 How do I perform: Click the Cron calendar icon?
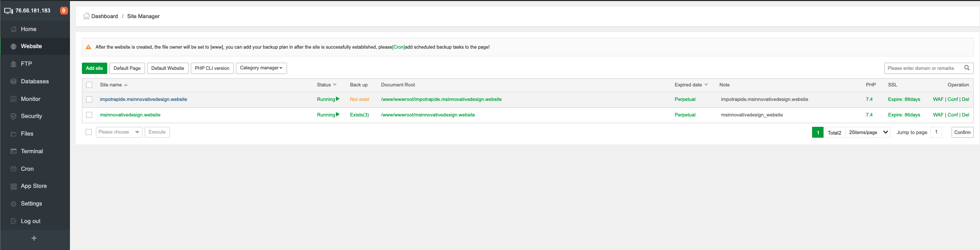[x=13, y=169]
